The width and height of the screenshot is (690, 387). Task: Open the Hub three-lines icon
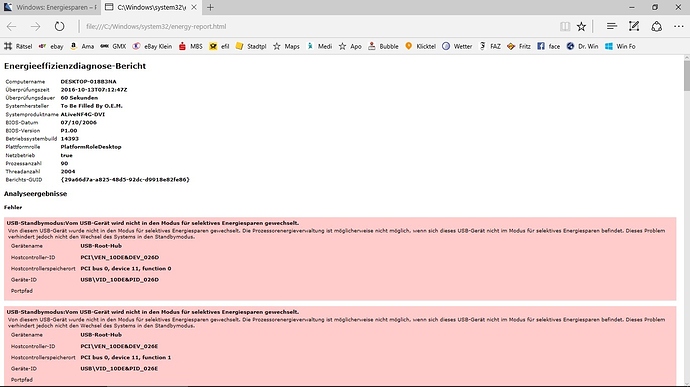[612, 26]
